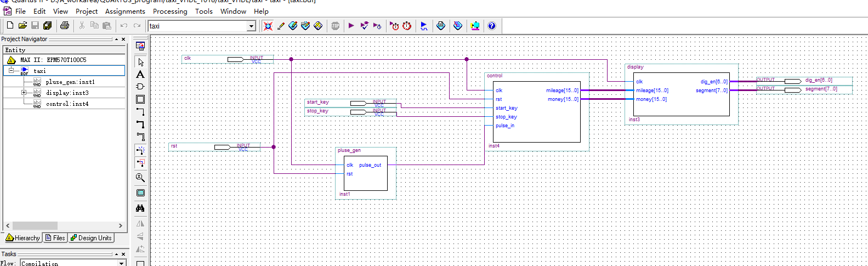
Task: Click the Paste clipboard icon
Action: [x=107, y=25]
